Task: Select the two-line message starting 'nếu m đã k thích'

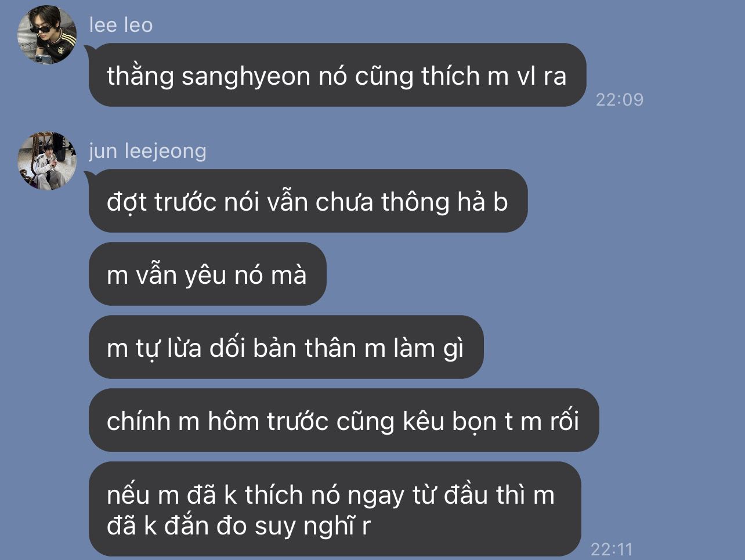Action: tap(335, 510)
